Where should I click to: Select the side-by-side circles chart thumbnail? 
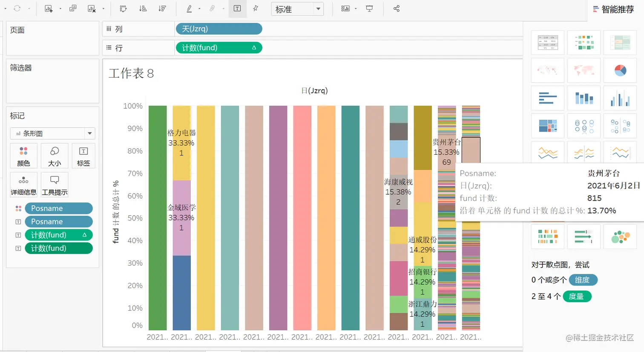click(620, 126)
